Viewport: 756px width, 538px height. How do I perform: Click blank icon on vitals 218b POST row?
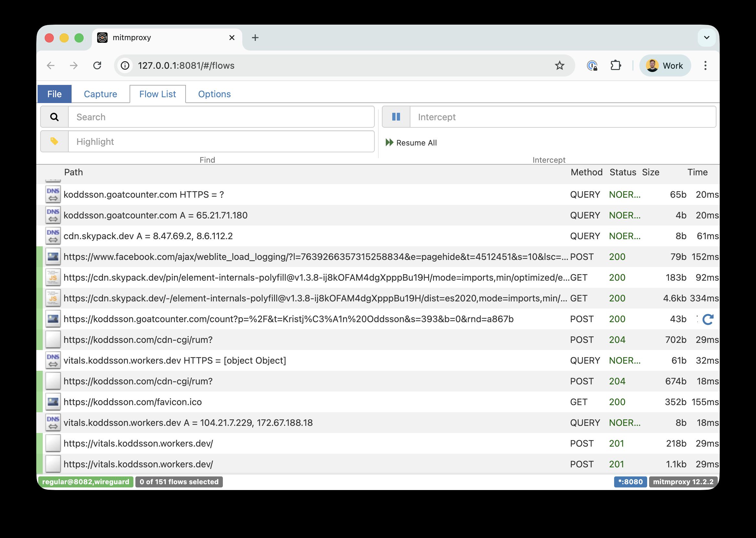point(53,443)
